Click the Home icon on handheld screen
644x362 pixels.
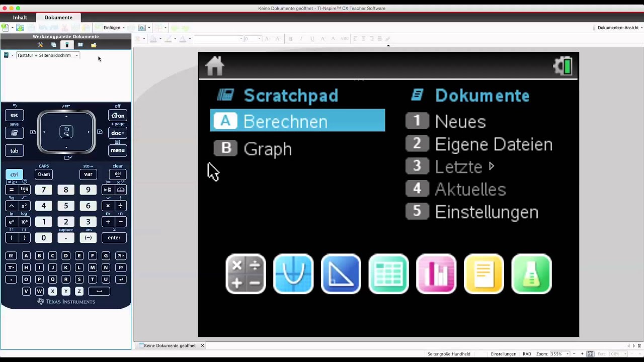[x=214, y=66]
